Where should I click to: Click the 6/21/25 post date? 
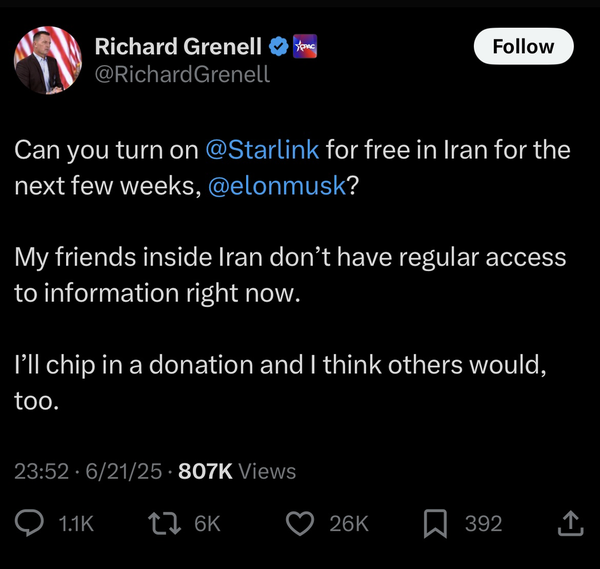pyautogui.click(x=124, y=471)
